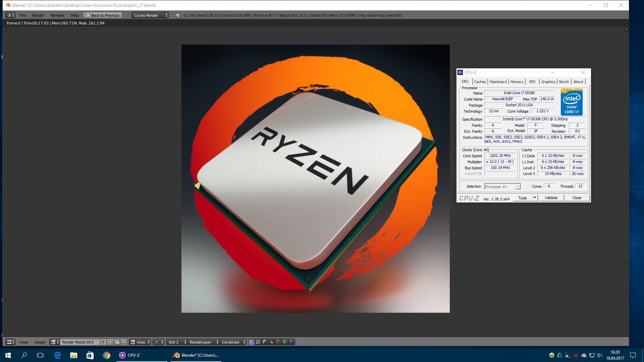Open the Image menu in the image editor
This screenshot has height=362, width=644.
tap(40, 342)
